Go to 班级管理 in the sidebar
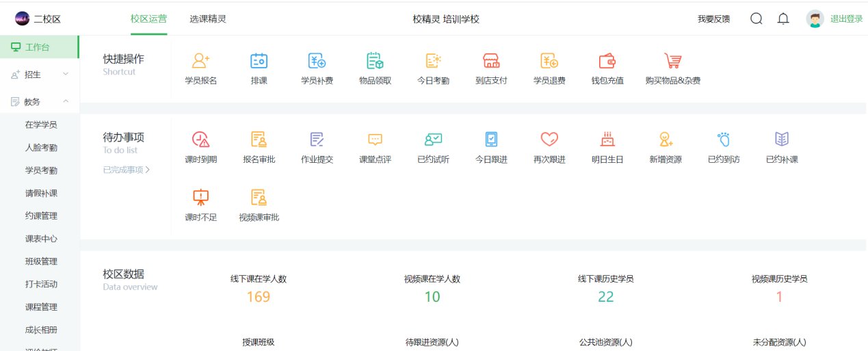This screenshot has width=868, height=351. 41,261
